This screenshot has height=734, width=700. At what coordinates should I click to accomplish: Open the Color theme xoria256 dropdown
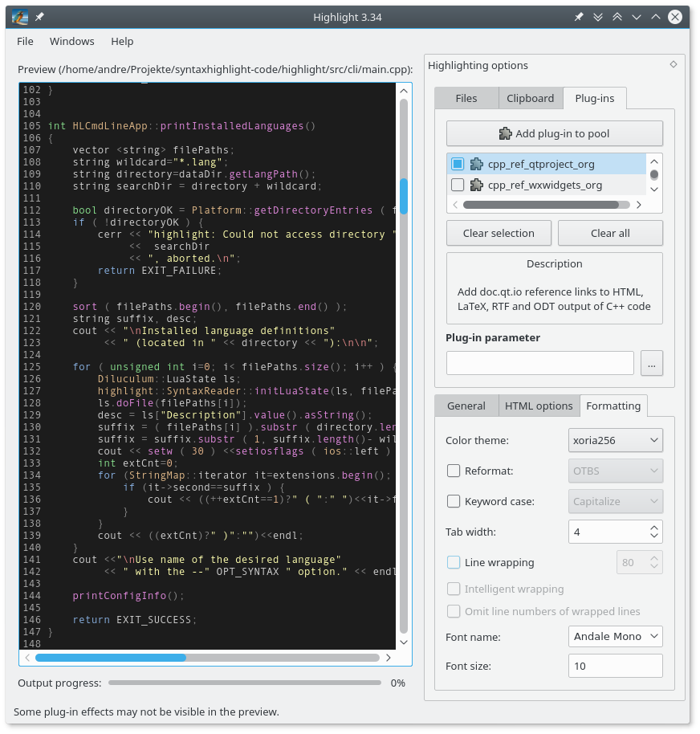point(615,440)
